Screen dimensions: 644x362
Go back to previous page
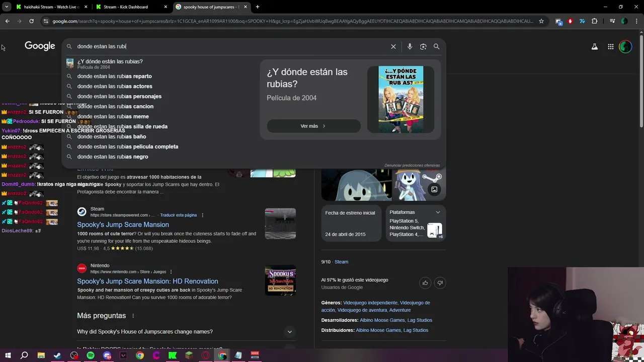pyautogui.click(x=7, y=21)
